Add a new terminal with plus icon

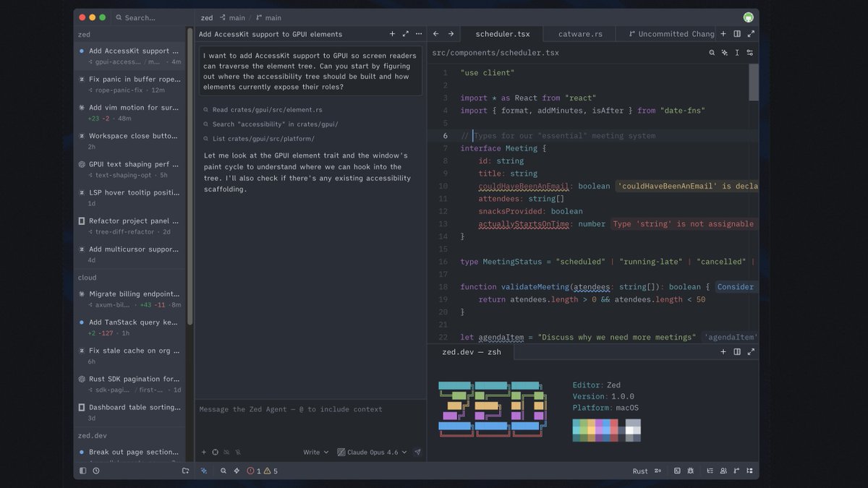pyautogui.click(x=723, y=352)
